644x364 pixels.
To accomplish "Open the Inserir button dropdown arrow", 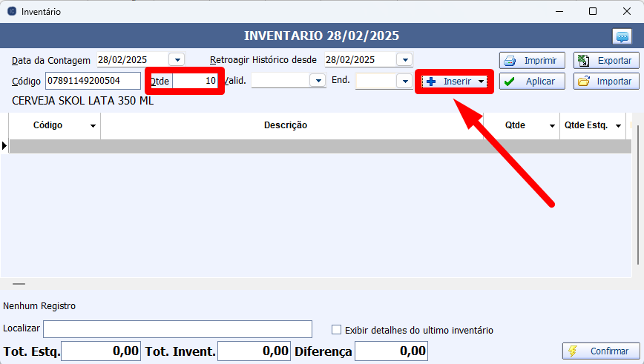I will point(481,82).
